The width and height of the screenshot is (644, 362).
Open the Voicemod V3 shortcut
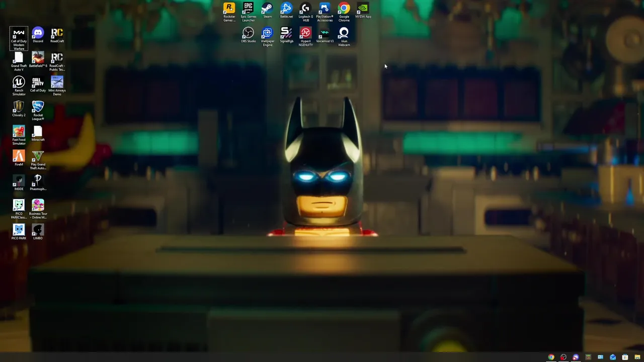click(x=325, y=35)
